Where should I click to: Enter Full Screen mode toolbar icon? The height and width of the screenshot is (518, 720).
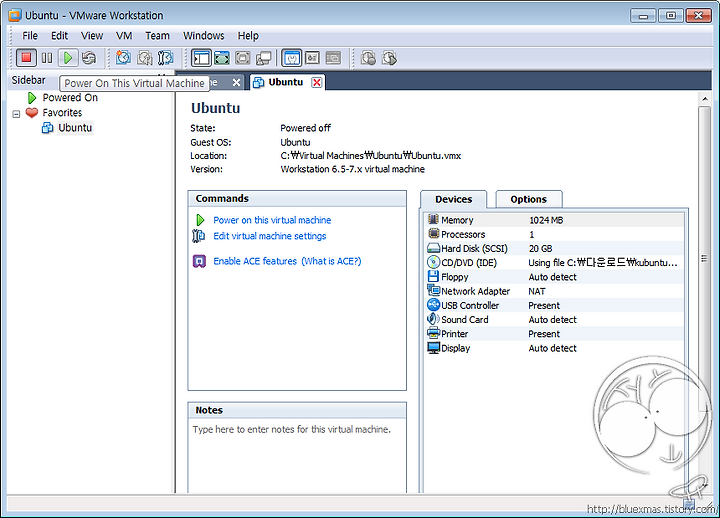click(x=242, y=58)
